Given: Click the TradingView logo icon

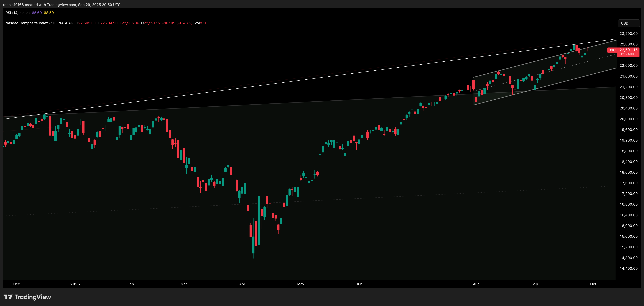Looking at the screenshot, I should pyautogui.click(x=8, y=297).
